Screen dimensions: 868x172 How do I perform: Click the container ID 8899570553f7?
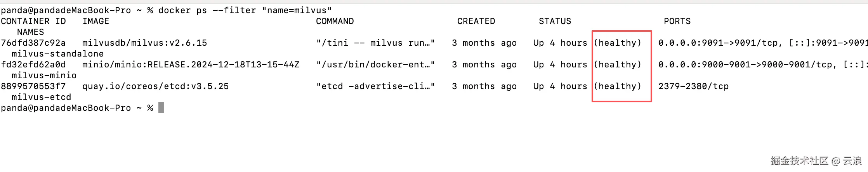(33, 86)
